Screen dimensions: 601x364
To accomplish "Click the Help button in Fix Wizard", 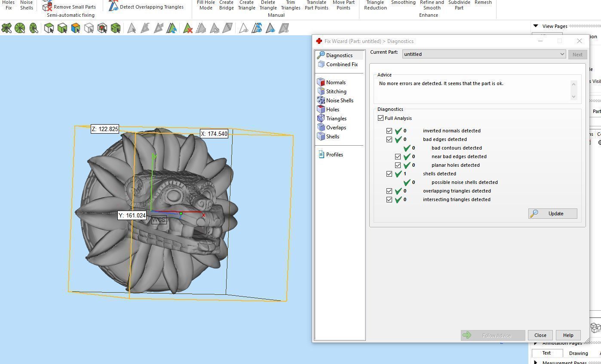I will click(567, 335).
